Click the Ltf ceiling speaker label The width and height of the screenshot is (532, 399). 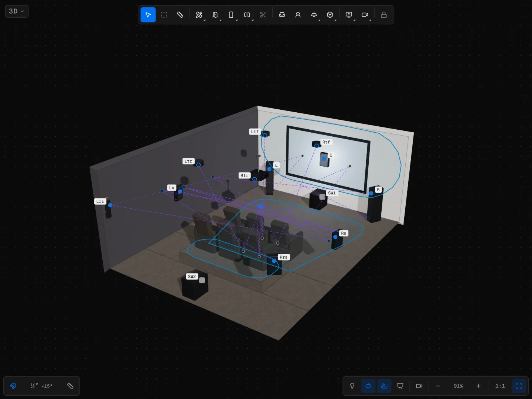(x=255, y=132)
